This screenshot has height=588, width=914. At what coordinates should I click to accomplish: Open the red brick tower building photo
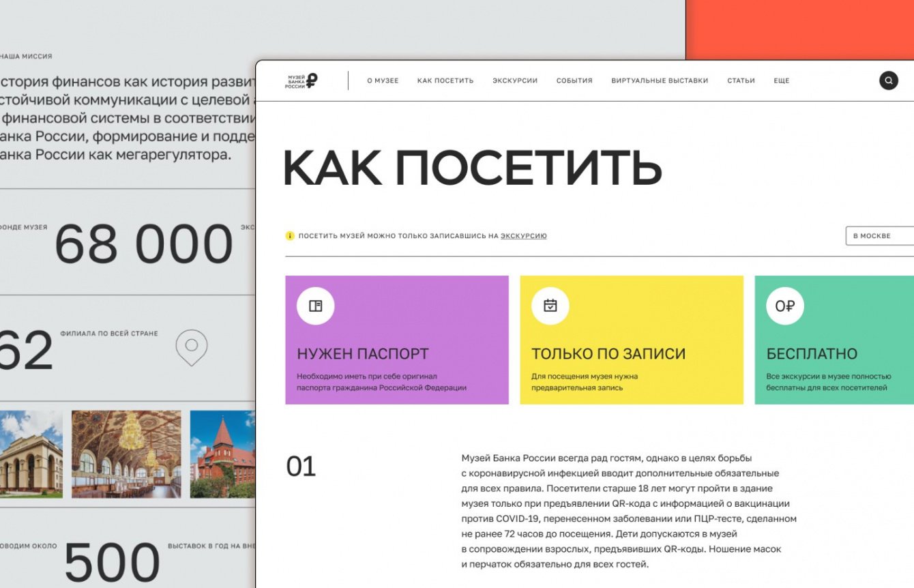pos(222,454)
